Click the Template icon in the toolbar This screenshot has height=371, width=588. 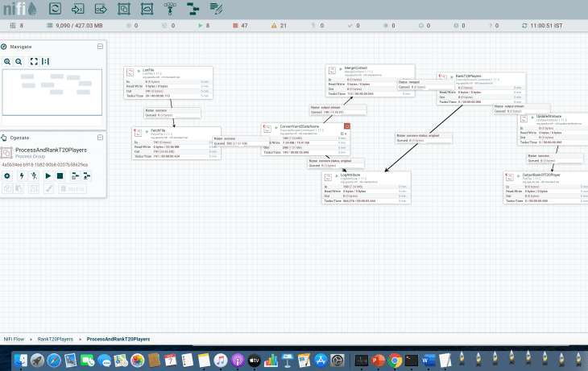point(193,9)
